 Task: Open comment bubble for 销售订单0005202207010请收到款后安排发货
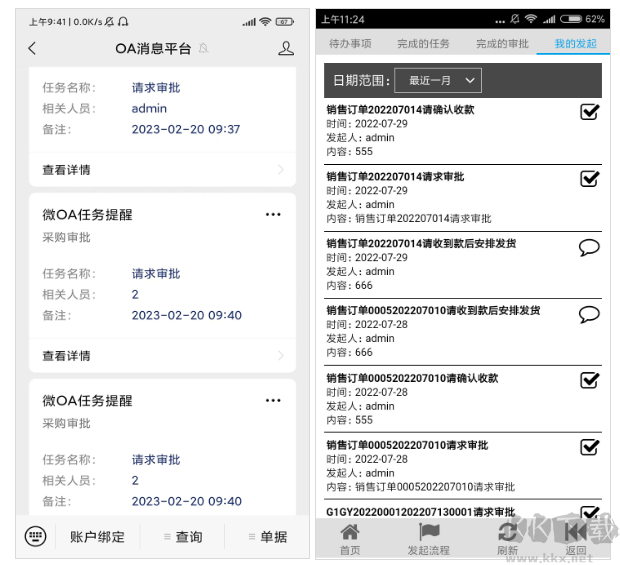pyautogui.click(x=589, y=315)
